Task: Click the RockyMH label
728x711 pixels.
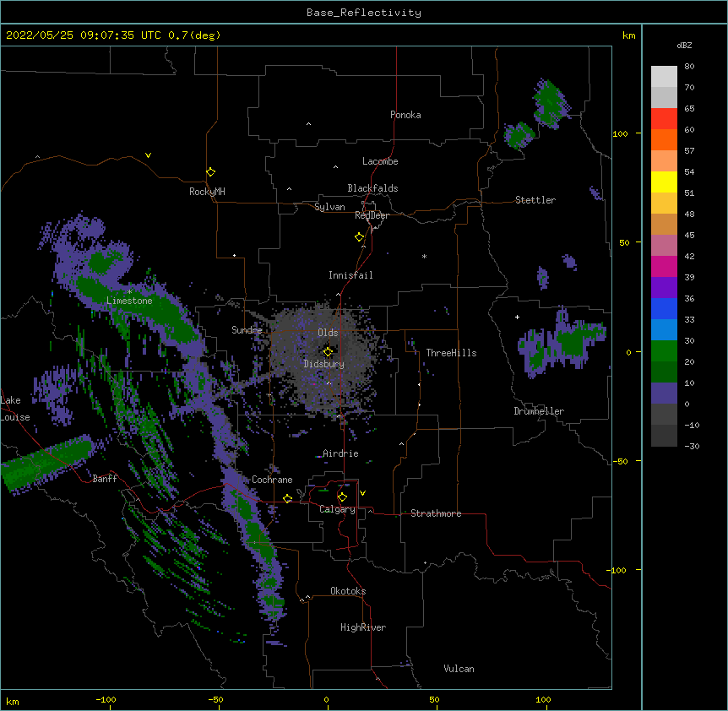Action: 207,192
